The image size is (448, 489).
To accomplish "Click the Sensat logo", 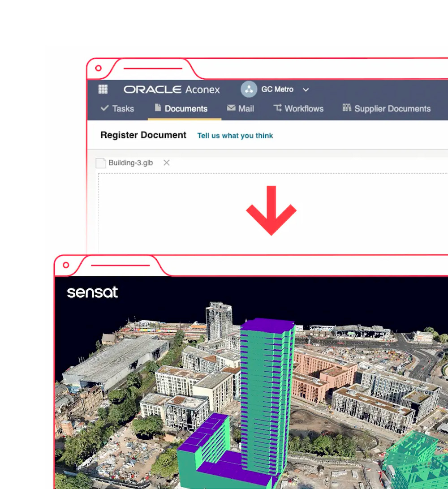I will 92,292.
